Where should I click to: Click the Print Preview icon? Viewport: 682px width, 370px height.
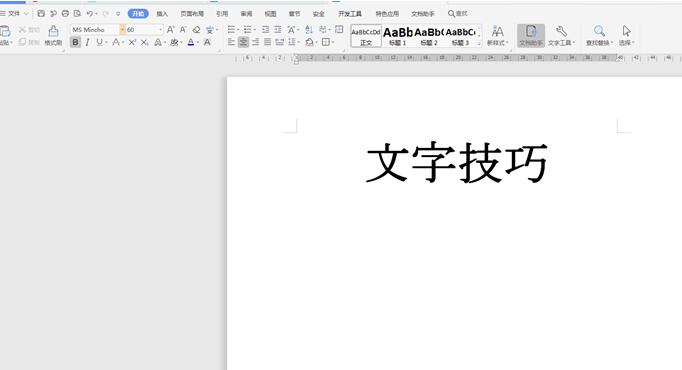pyautogui.click(x=77, y=13)
